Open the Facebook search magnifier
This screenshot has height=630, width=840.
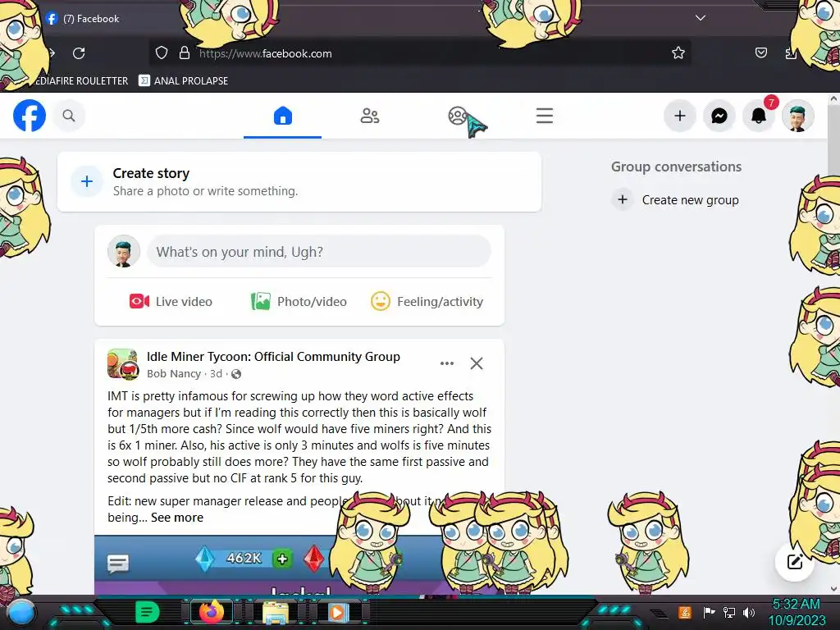coord(69,116)
